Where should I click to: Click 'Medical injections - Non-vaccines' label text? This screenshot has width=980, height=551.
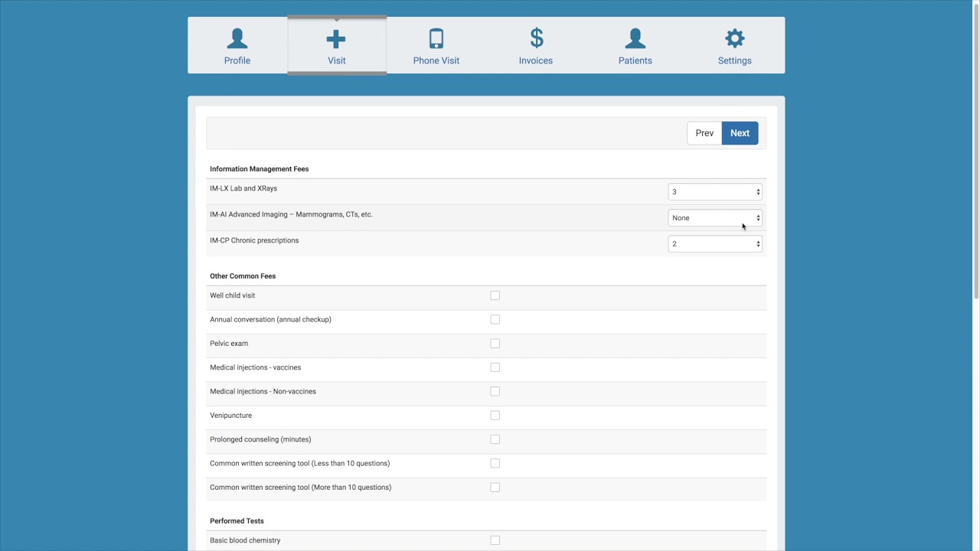coord(263,392)
